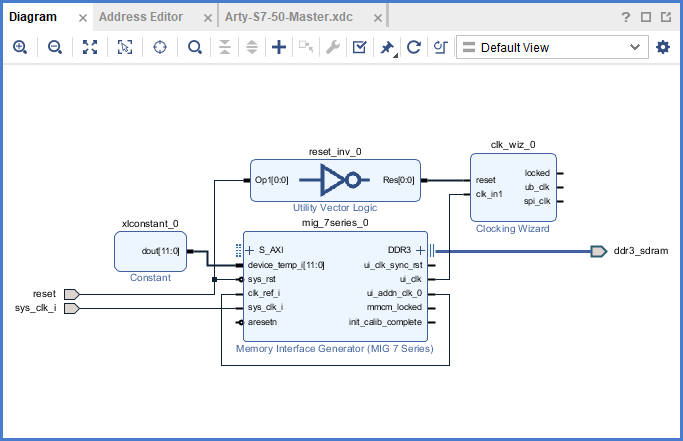Maximize the diagram panel
This screenshot has height=441, width=683.
tap(646, 17)
